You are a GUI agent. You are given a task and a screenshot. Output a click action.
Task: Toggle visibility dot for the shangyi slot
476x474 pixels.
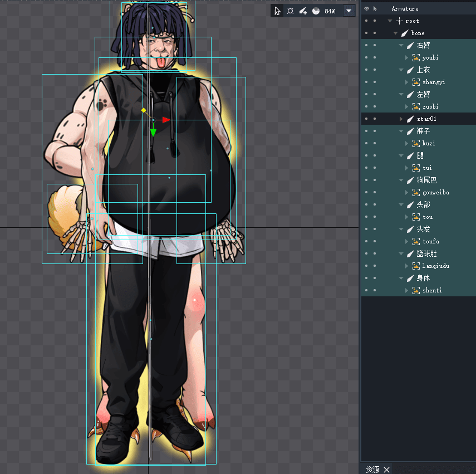[366, 82]
